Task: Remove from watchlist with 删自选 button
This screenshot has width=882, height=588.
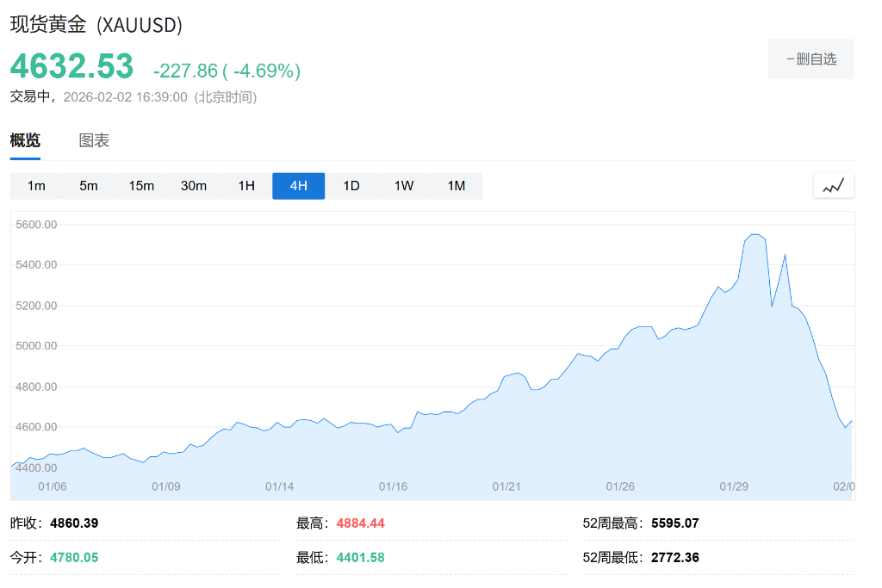Action: 811,59
